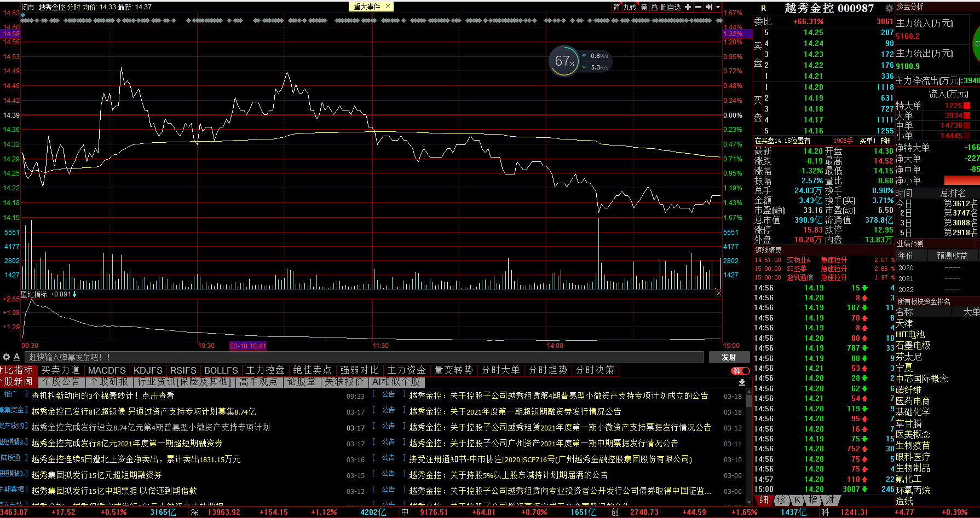Open the 个股研报 news tab
980x518 pixels.
(x=109, y=382)
